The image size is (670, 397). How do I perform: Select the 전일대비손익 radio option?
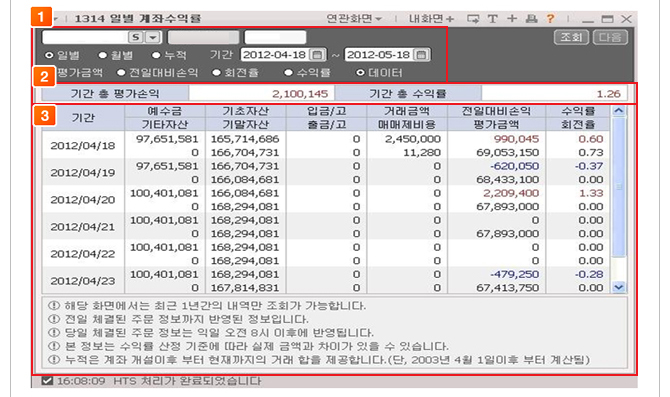pyautogui.click(x=121, y=73)
